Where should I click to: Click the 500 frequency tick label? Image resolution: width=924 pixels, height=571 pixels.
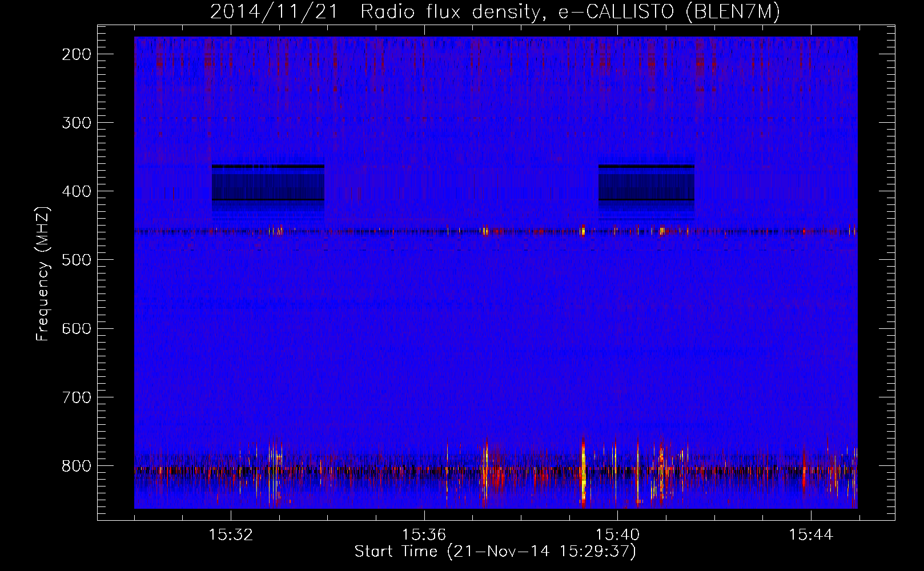[77, 260]
